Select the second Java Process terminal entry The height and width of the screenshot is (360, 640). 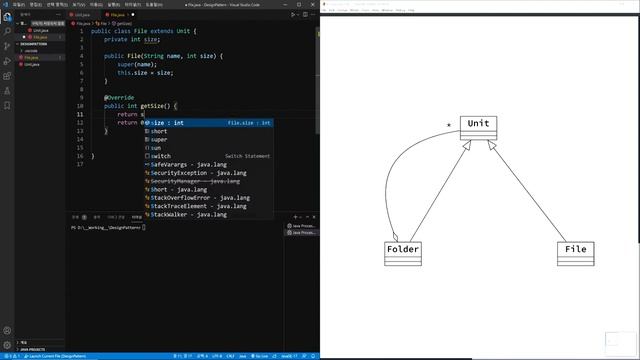301,233
